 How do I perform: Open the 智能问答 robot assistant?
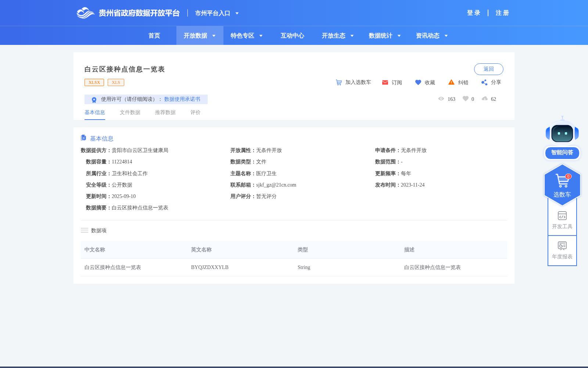[x=562, y=138]
